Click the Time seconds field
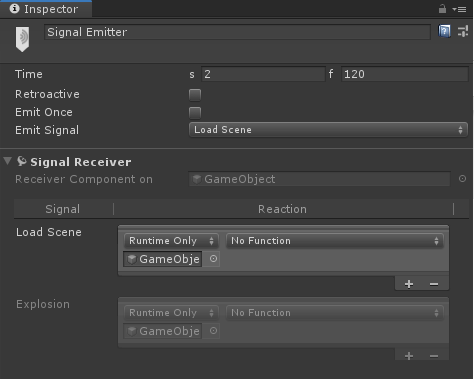The height and width of the screenshot is (379, 474). tap(263, 74)
